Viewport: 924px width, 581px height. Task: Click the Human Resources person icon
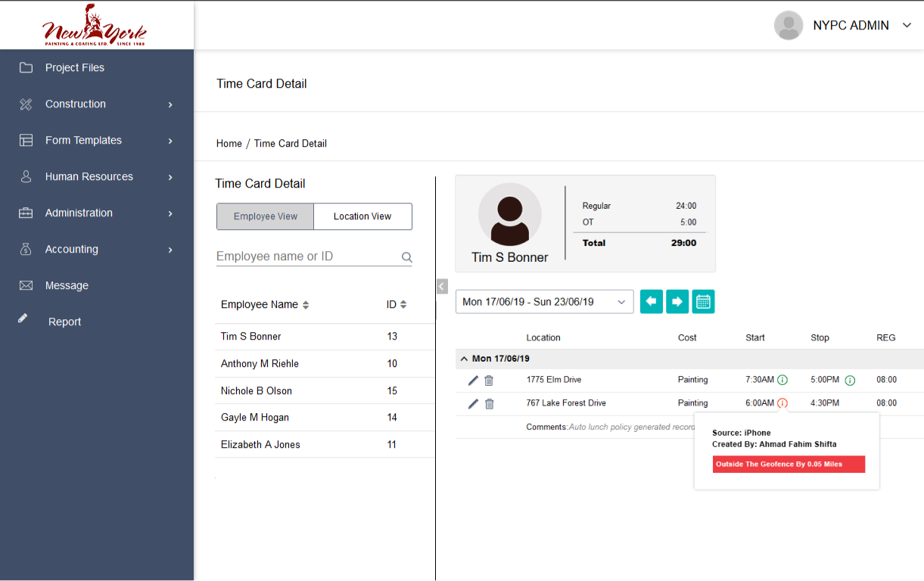tap(26, 176)
